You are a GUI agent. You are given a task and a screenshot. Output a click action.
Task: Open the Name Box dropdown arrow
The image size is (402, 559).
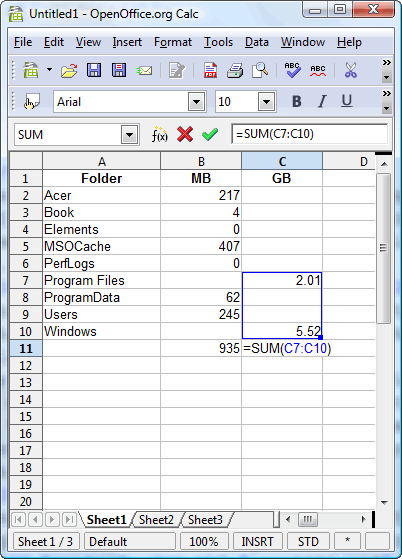click(x=129, y=135)
